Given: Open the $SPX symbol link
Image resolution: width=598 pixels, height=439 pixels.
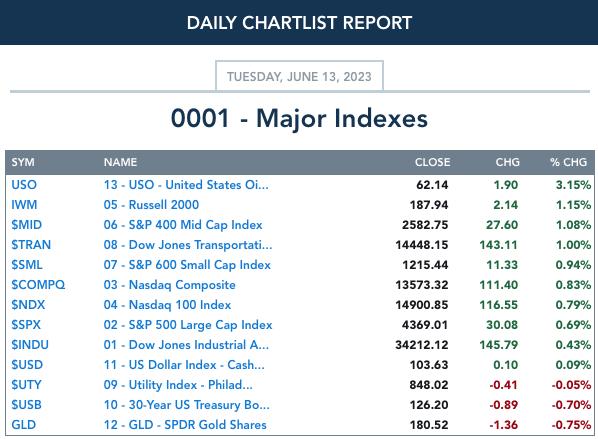Looking at the screenshot, I should coord(26,325).
